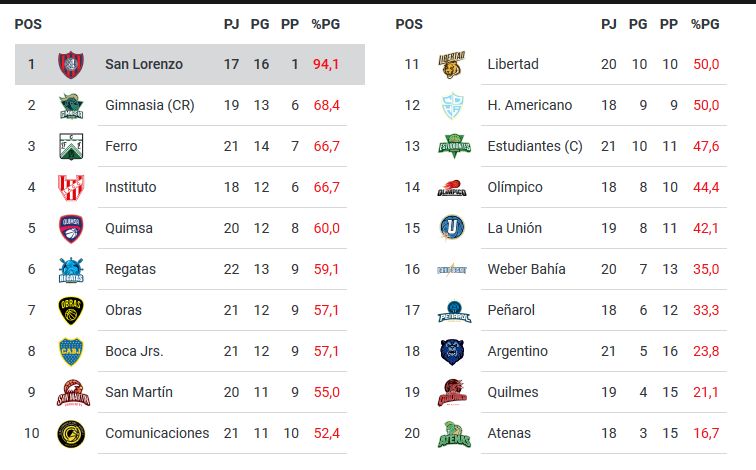This screenshot has height=470, width=756.
Task: Open the Gimnasia (CR) team name
Action: click(149, 105)
